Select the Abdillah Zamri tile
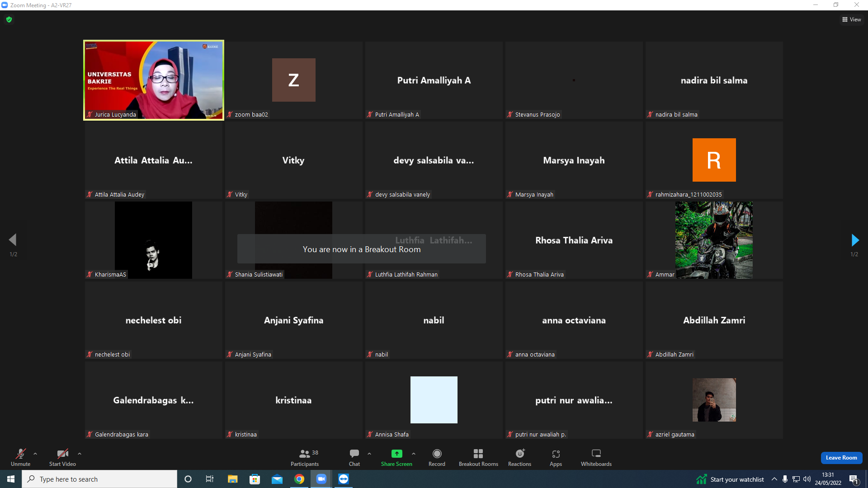 click(714, 320)
